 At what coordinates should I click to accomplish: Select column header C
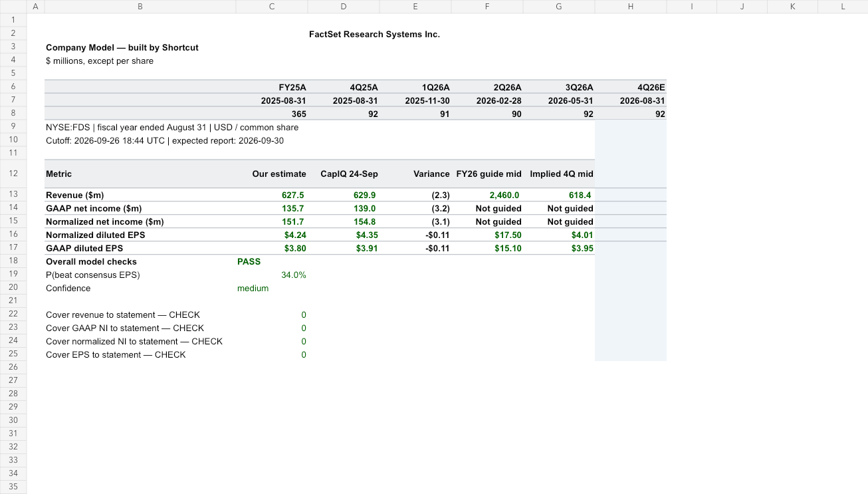[x=272, y=7]
